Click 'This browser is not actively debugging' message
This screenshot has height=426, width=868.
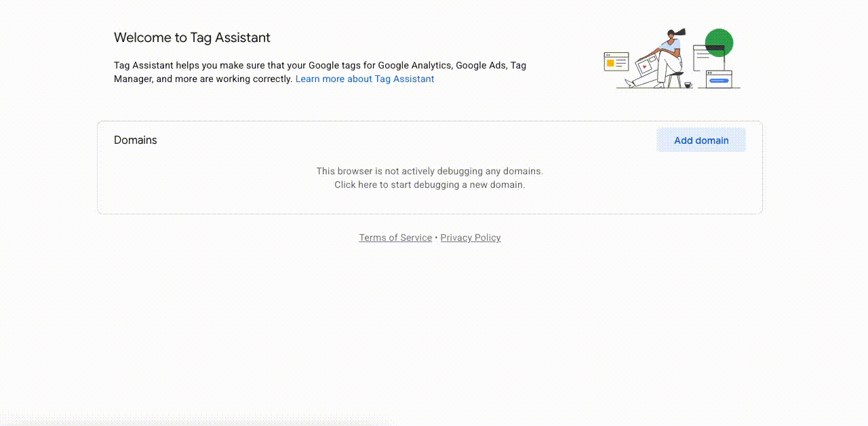pyautogui.click(x=430, y=171)
